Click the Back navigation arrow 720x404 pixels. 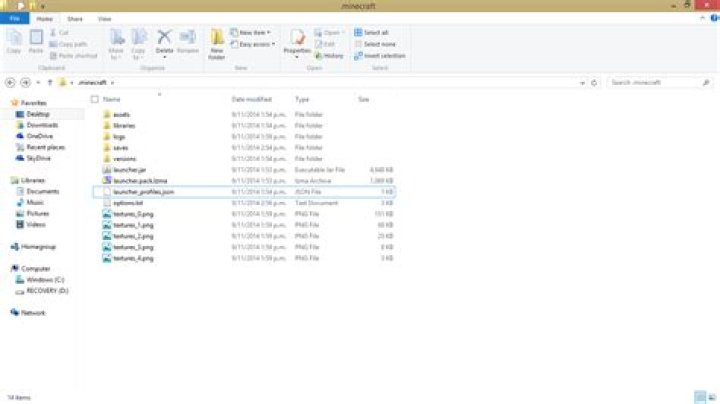click(x=10, y=83)
